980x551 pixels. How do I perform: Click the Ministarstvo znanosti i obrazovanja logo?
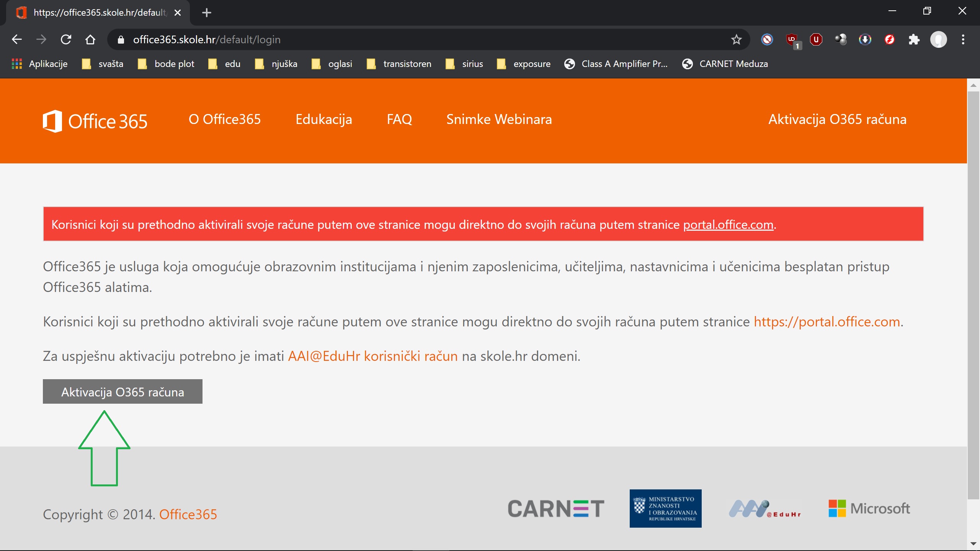(x=666, y=509)
